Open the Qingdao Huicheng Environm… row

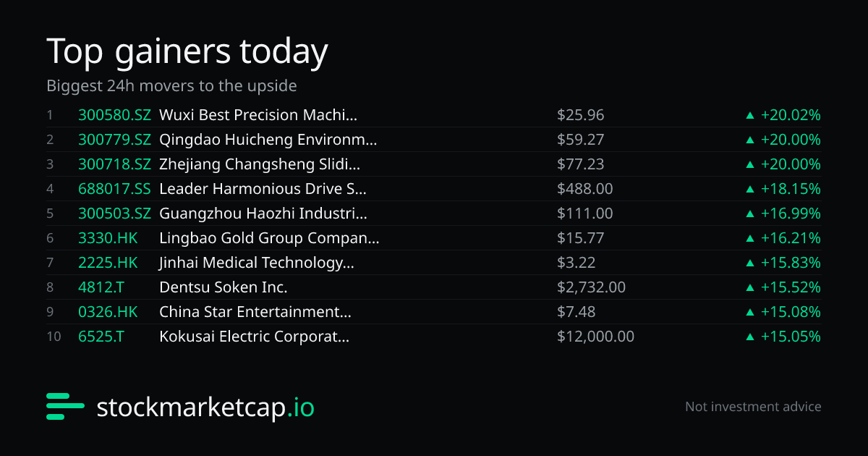click(434, 140)
